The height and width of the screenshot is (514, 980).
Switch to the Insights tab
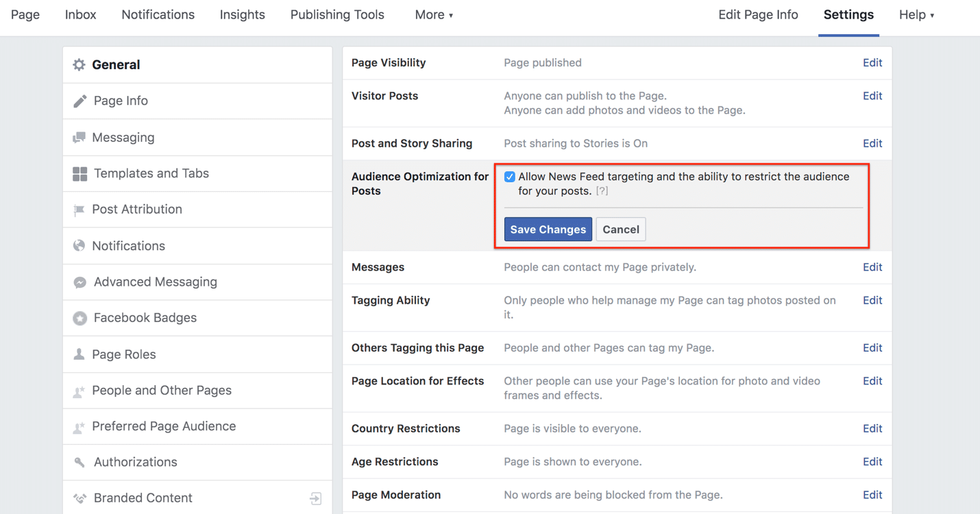pyautogui.click(x=242, y=15)
